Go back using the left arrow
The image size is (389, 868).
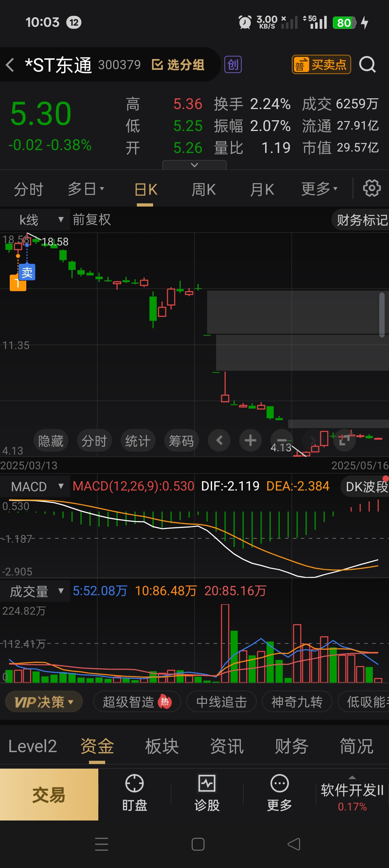pos(10,65)
